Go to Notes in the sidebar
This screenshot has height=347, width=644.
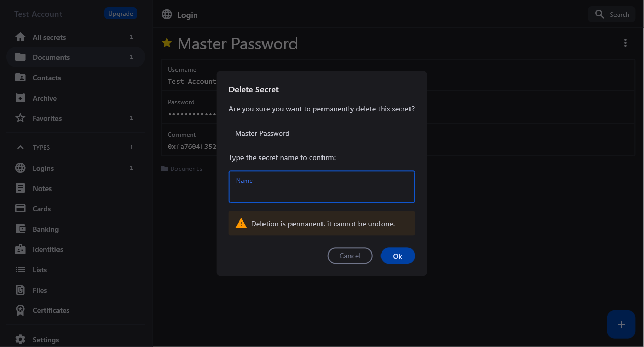[42, 188]
